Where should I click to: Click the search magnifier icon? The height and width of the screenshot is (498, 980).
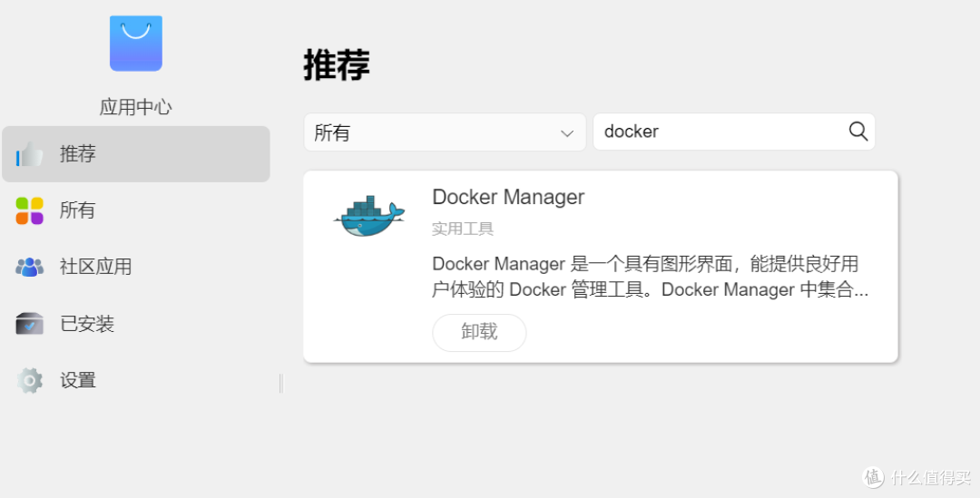click(858, 132)
